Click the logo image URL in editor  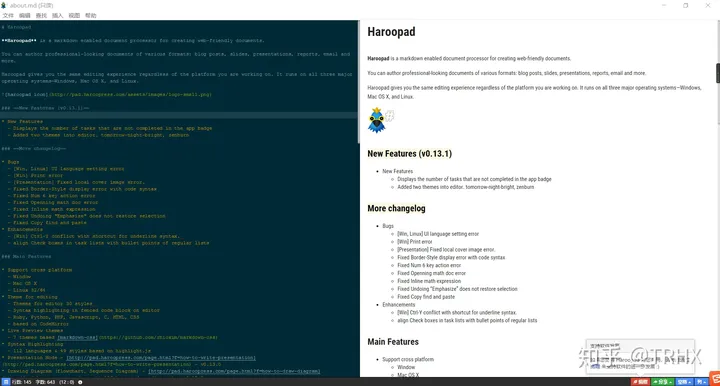click(130, 95)
